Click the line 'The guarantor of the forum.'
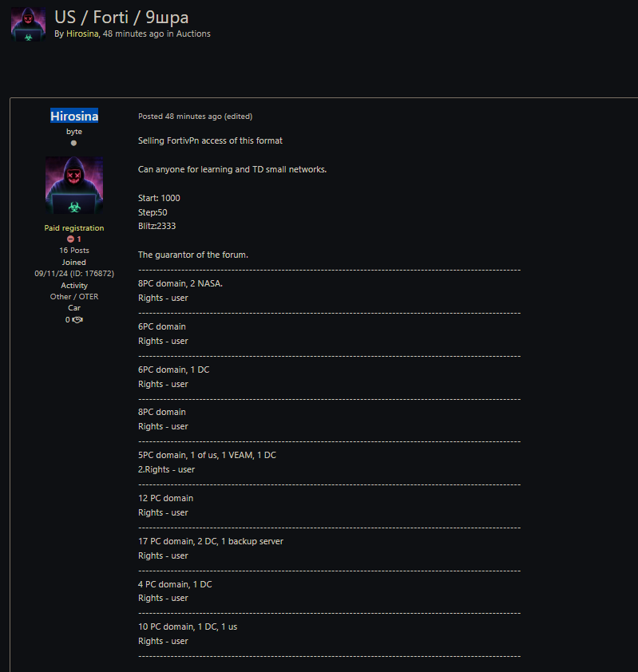Screen dimensions: 638x672 192,255
